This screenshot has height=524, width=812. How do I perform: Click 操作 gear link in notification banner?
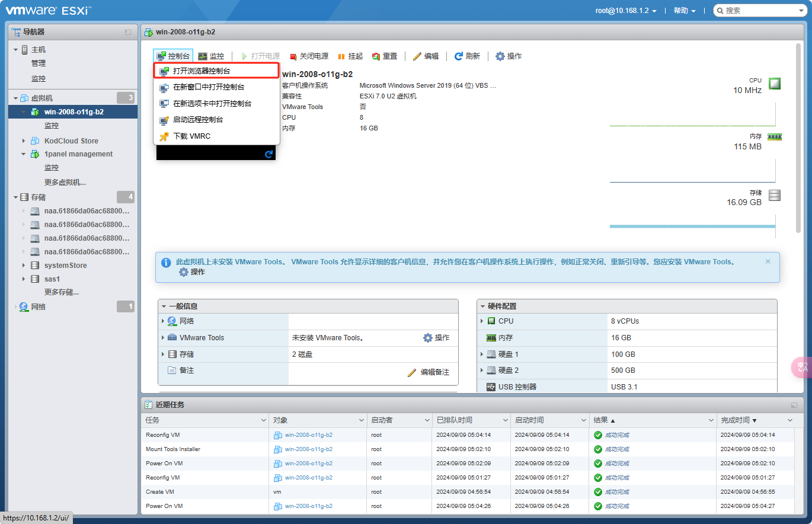point(192,272)
